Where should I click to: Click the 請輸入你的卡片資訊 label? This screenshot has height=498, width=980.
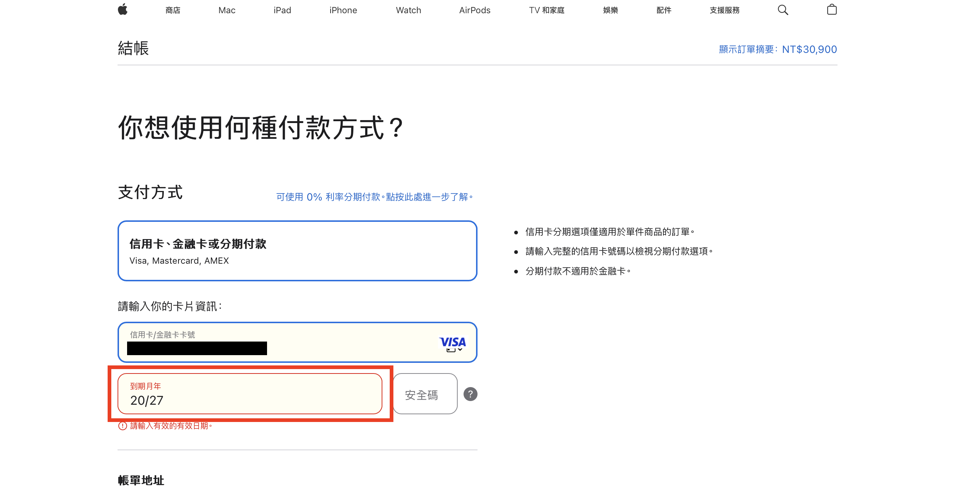170,306
